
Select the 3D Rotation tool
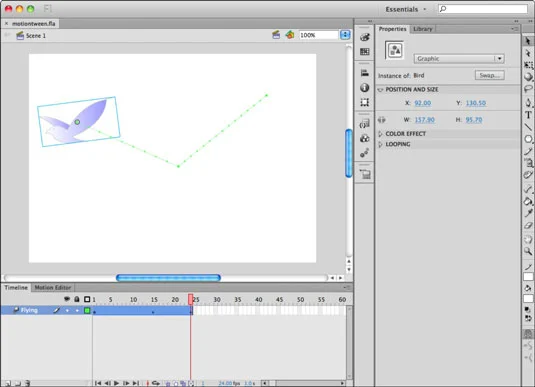(528, 77)
